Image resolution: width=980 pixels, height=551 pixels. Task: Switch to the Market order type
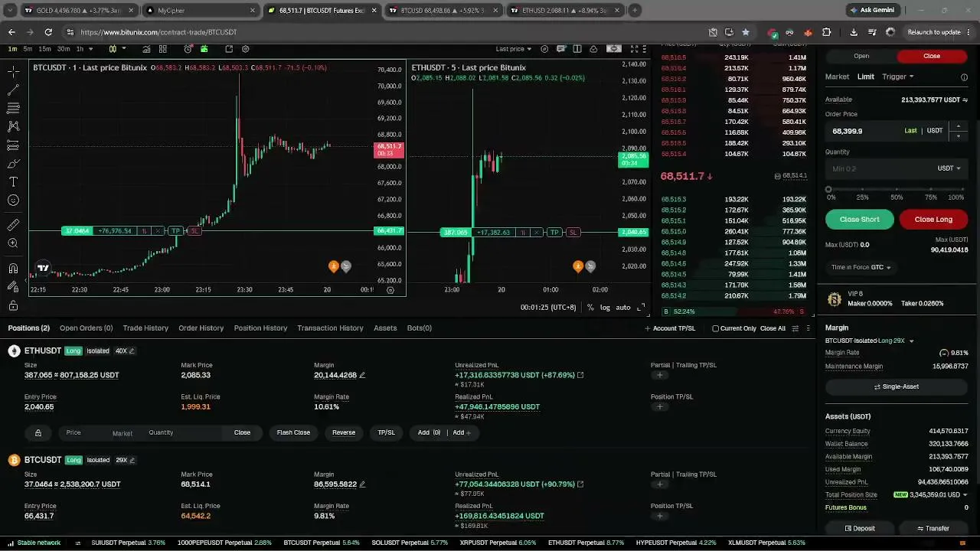(x=837, y=77)
